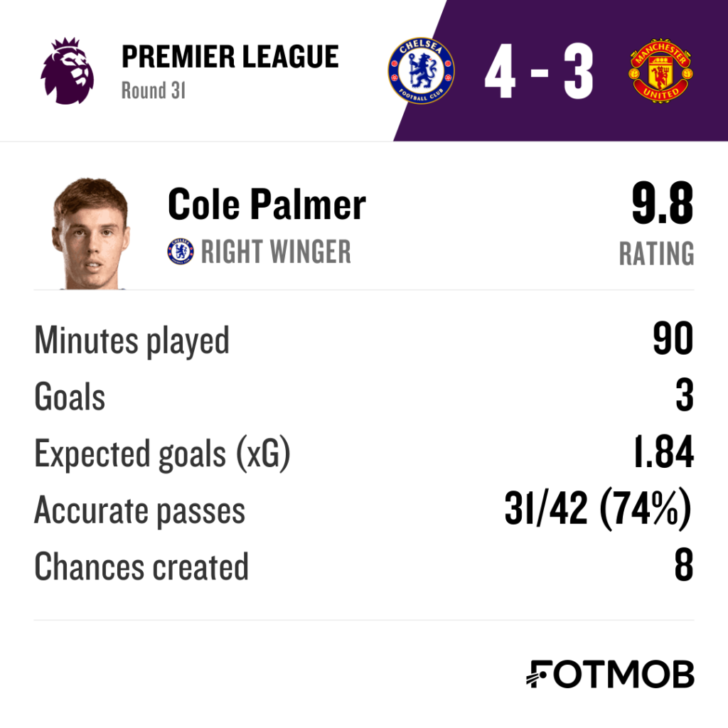Image resolution: width=728 pixels, height=728 pixels.
Task: Click the Manchester United crest
Action: tap(660, 70)
